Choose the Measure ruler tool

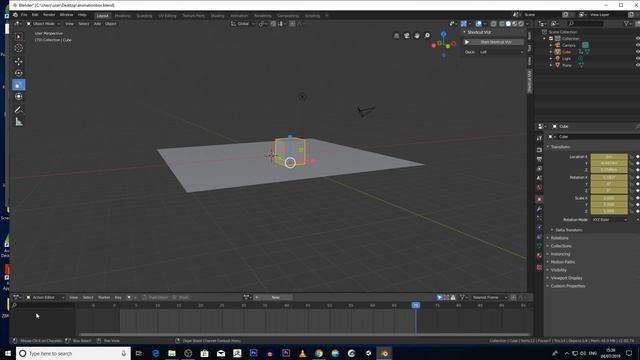tap(19, 122)
